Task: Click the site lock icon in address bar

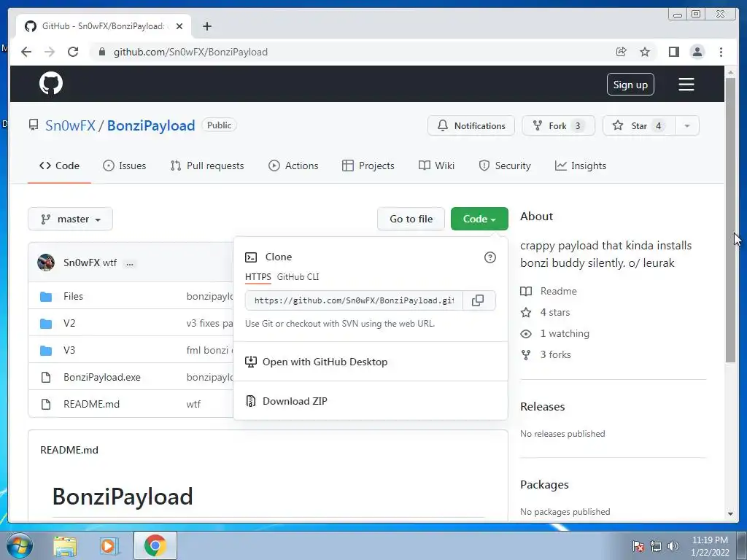Action: (x=101, y=52)
